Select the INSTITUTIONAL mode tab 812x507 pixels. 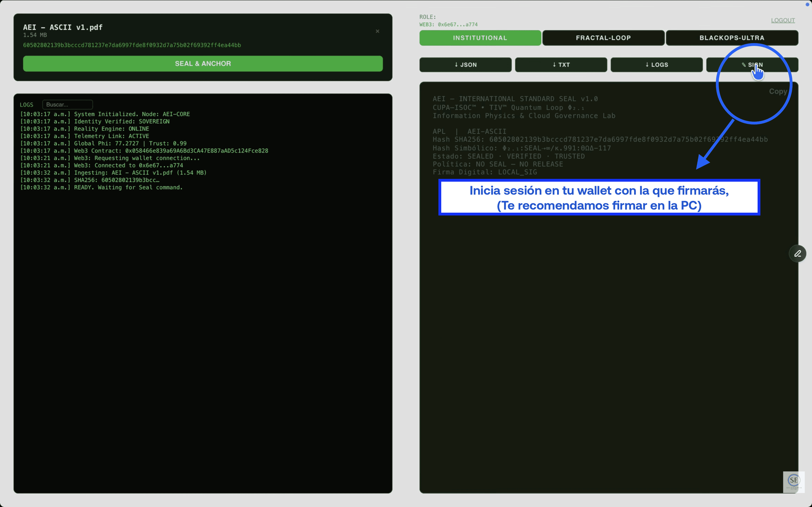(x=480, y=38)
